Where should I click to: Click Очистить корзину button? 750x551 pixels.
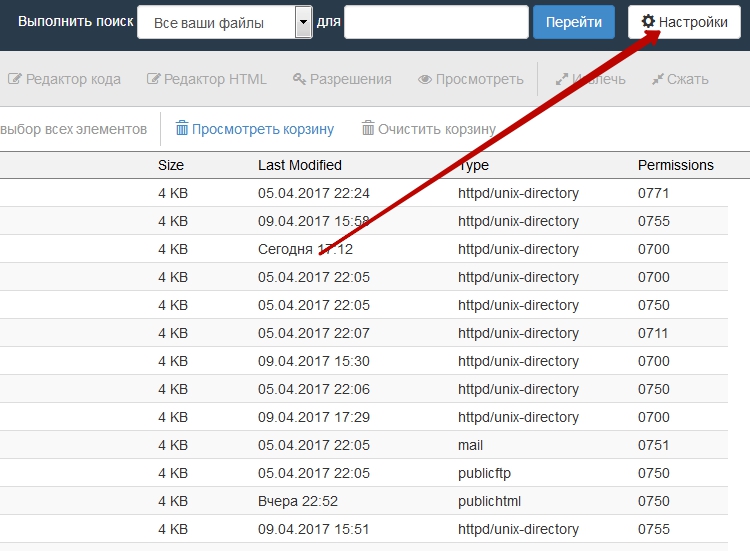pos(429,129)
